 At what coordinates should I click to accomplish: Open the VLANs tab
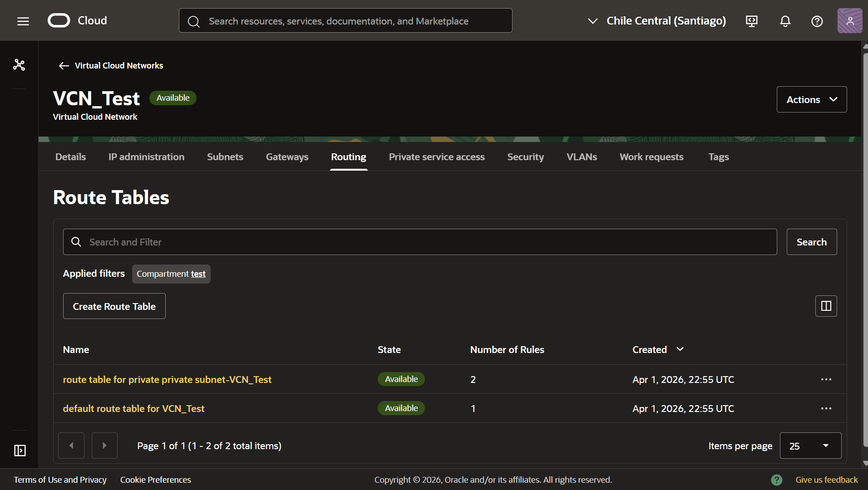pyautogui.click(x=582, y=157)
